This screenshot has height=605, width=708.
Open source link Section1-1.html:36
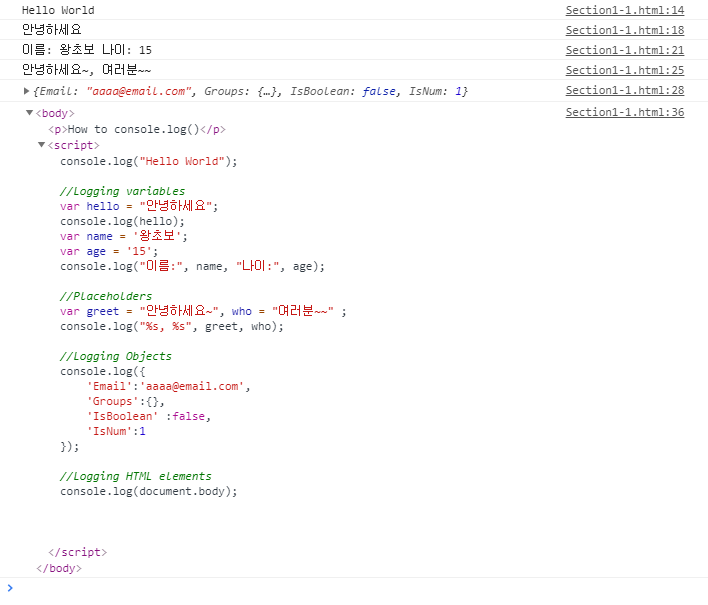click(624, 112)
